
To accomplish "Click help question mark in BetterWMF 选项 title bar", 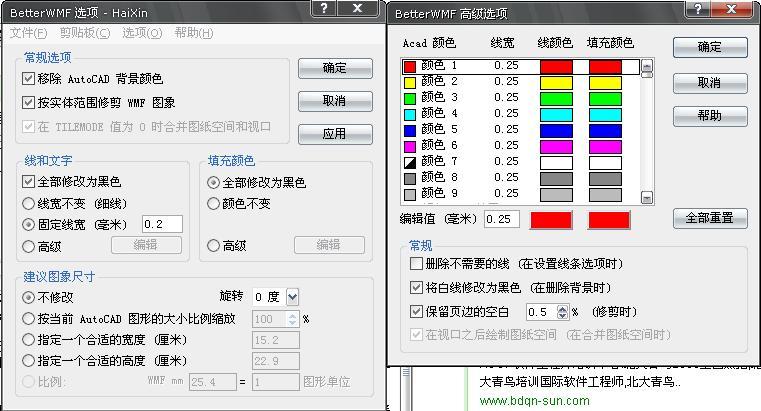I will click(324, 8).
